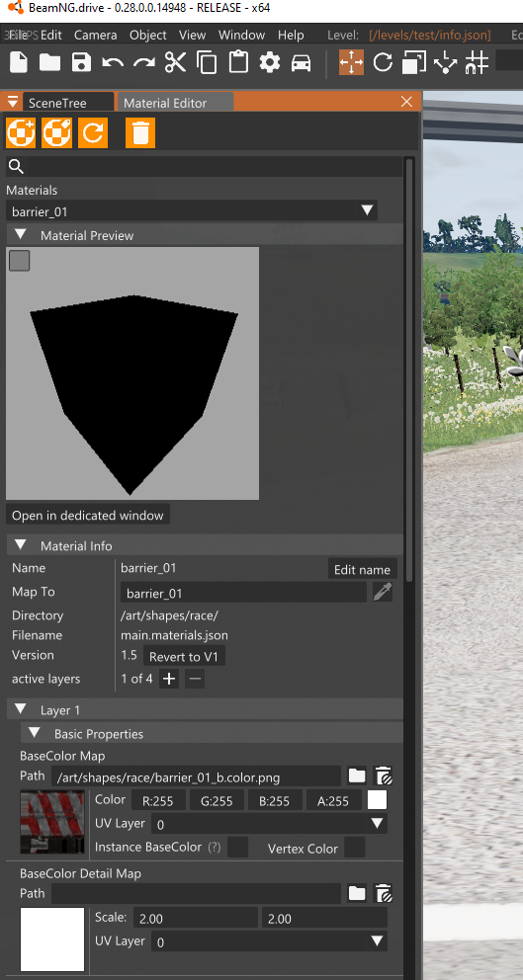
Task: Collapse the Layer 1 section
Action: click(x=21, y=709)
